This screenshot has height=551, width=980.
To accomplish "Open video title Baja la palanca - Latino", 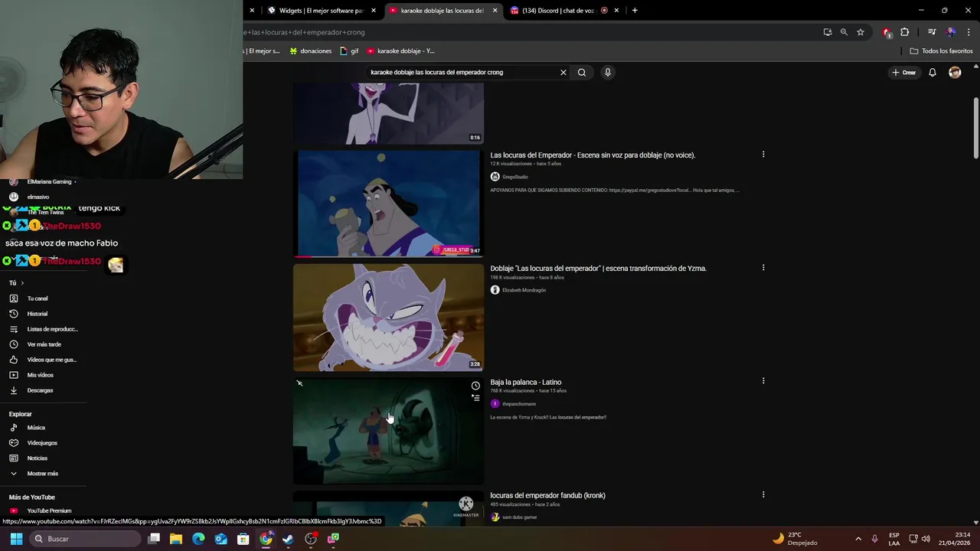I will [526, 382].
